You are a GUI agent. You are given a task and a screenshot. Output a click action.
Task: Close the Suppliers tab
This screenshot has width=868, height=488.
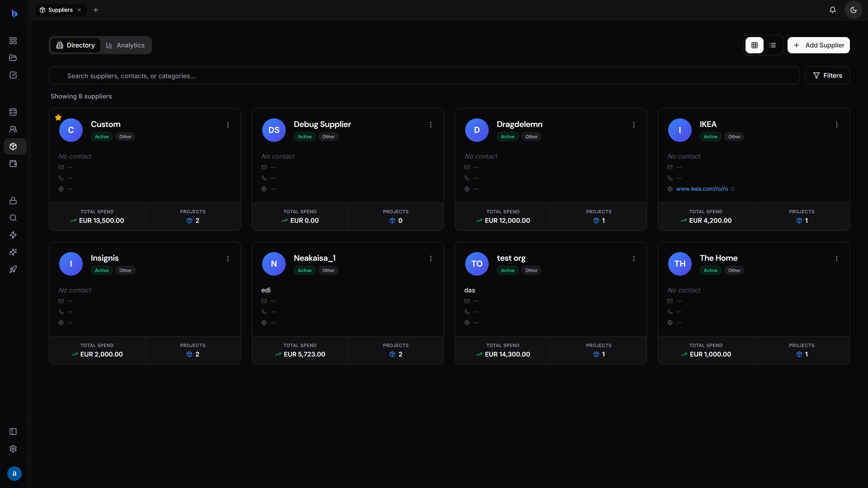(x=79, y=10)
